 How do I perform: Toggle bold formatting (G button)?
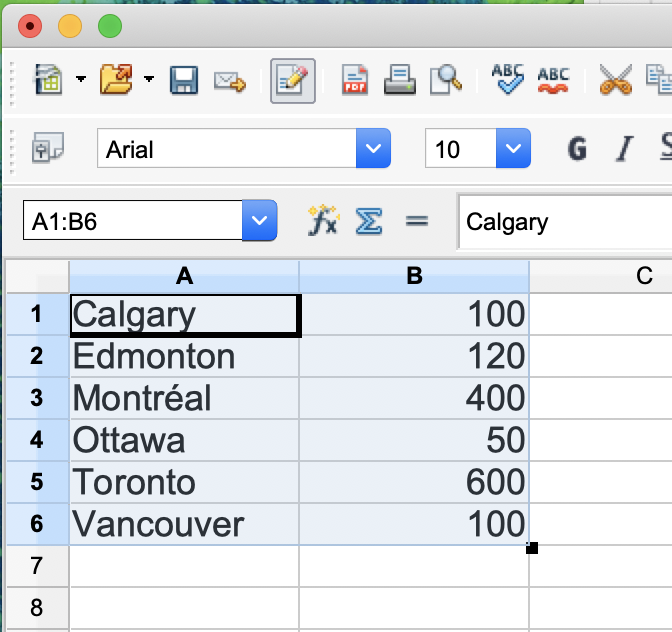577,148
